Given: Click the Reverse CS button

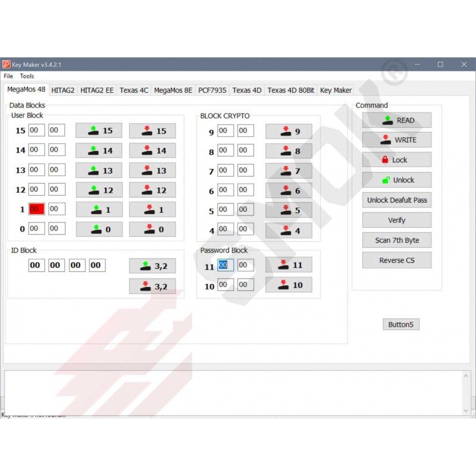Looking at the screenshot, I should [397, 260].
